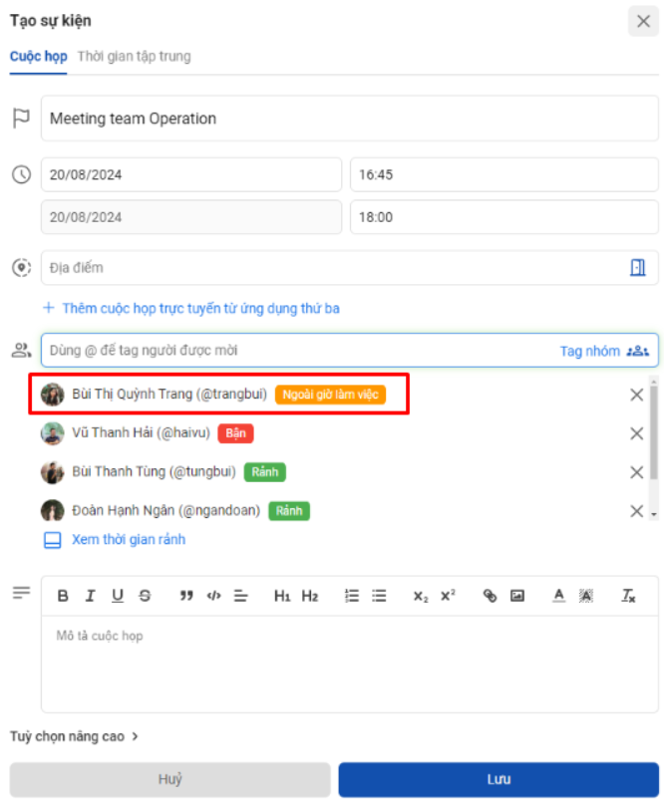Click Đoàn Hạnh Ngân's avatar
Image resolution: width=664 pixels, height=812 pixels.
(x=53, y=510)
